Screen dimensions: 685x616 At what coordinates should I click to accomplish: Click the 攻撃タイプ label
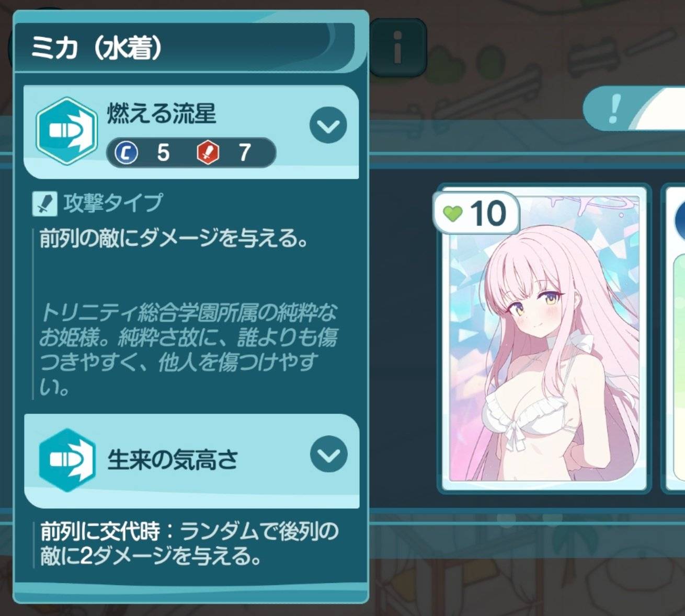click(x=113, y=203)
